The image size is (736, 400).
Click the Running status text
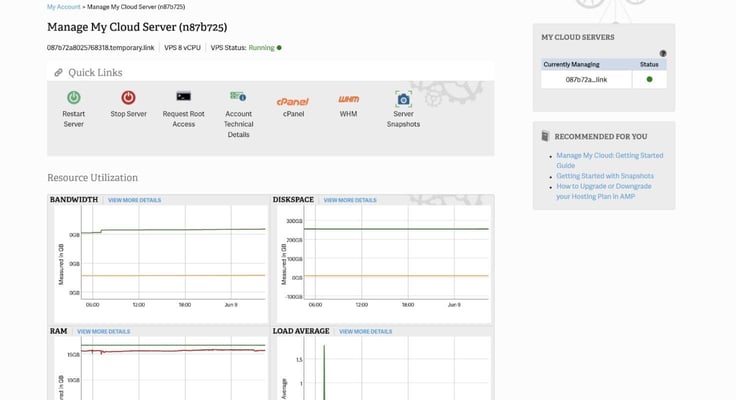click(261, 47)
